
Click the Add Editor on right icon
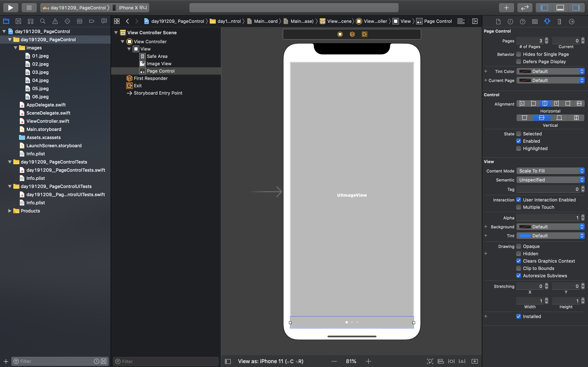pyautogui.click(x=474, y=21)
